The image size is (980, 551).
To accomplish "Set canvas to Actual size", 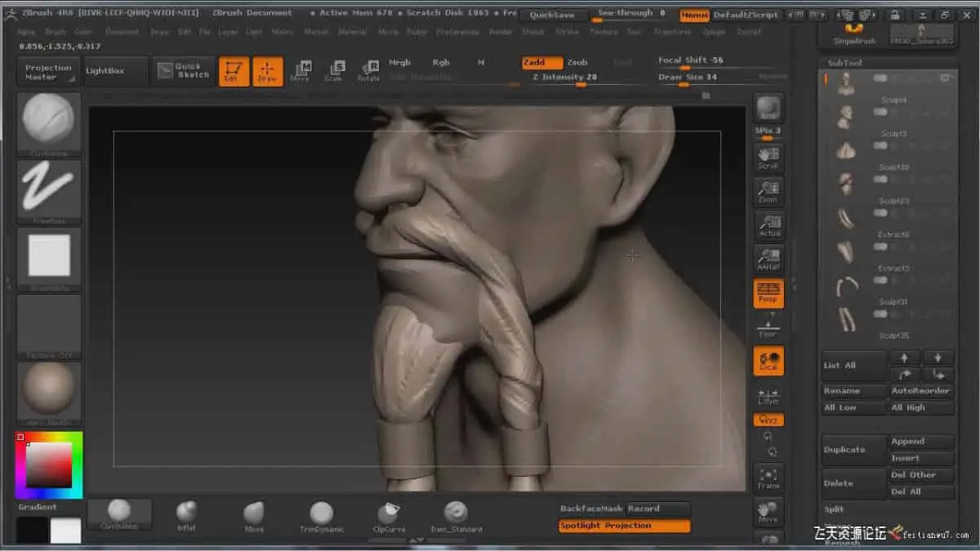I will point(768,224).
